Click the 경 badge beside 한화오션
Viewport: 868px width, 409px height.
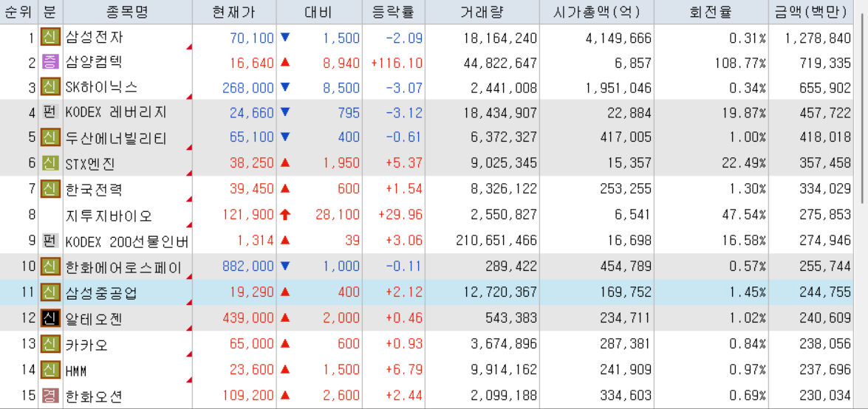pos(50,396)
